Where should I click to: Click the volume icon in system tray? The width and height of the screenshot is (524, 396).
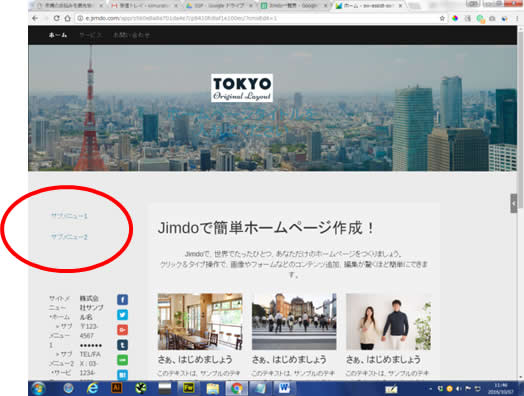459,389
